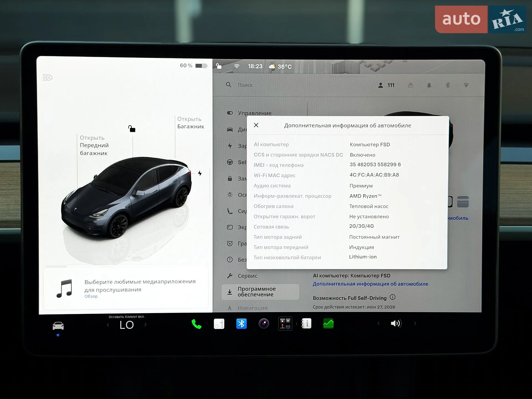Increase volume with the right arrow
The image size is (532, 399).
[x=415, y=323]
